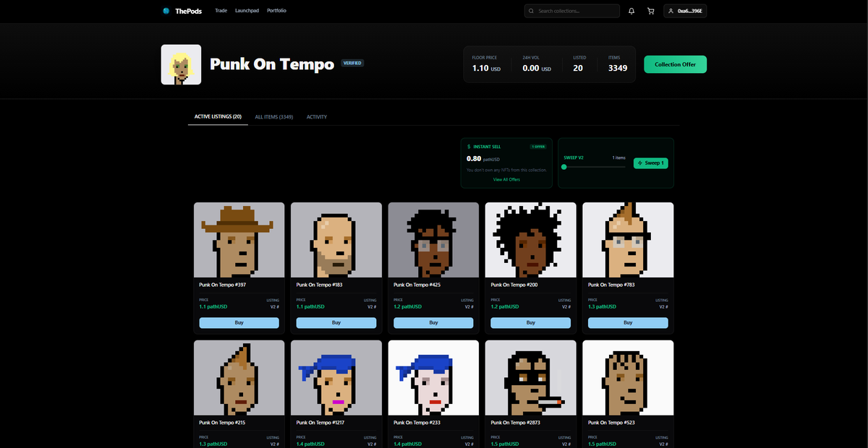Click the title Punk On Tempo #215

[x=223, y=423]
